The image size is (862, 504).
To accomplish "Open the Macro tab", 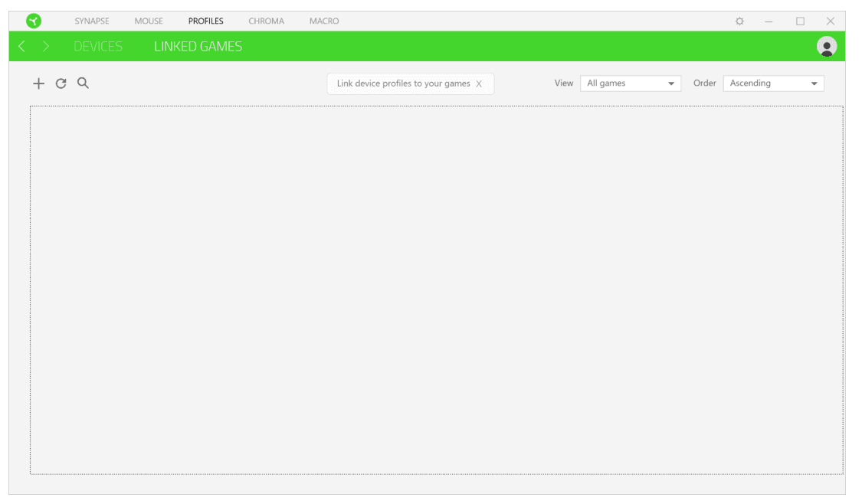I will click(324, 21).
